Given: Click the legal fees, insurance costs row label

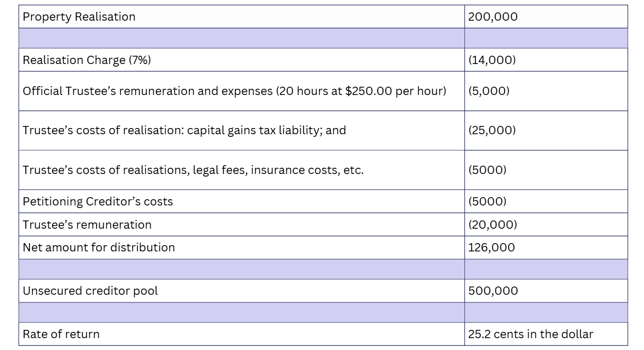Looking at the screenshot, I should [x=193, y=170].
